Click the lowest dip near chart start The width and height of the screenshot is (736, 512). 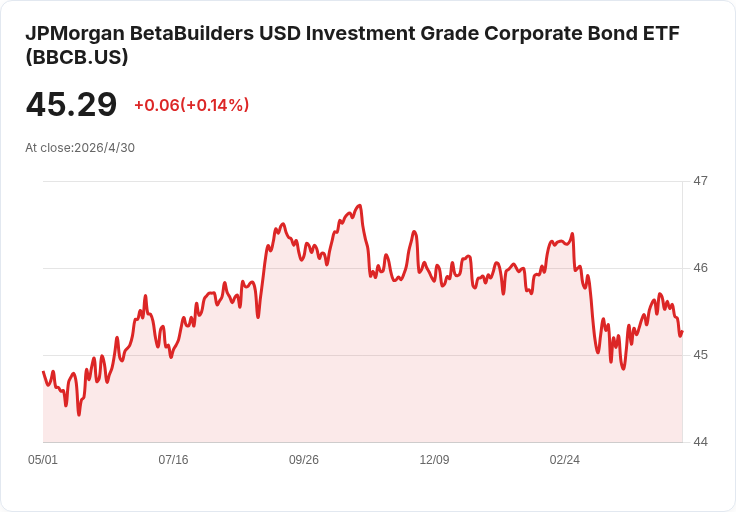79,415
